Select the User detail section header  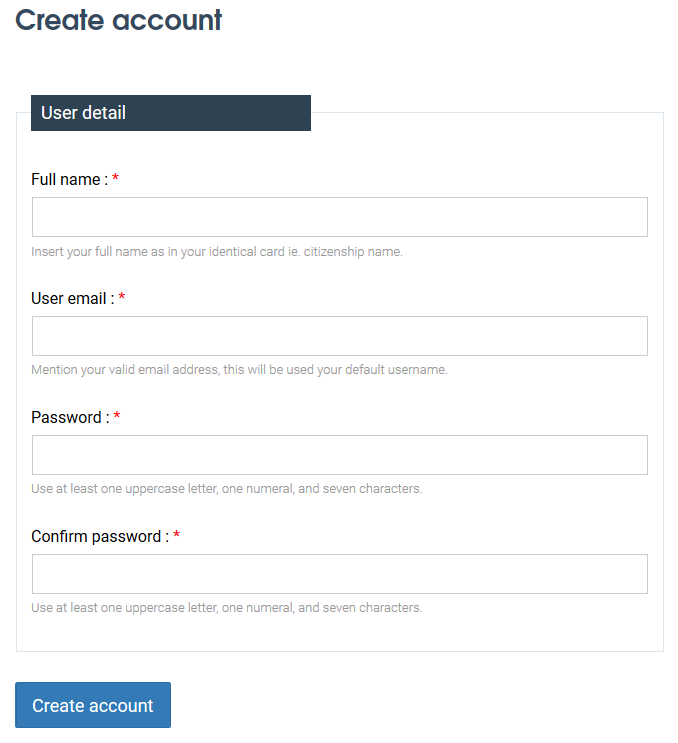[171, 113]
